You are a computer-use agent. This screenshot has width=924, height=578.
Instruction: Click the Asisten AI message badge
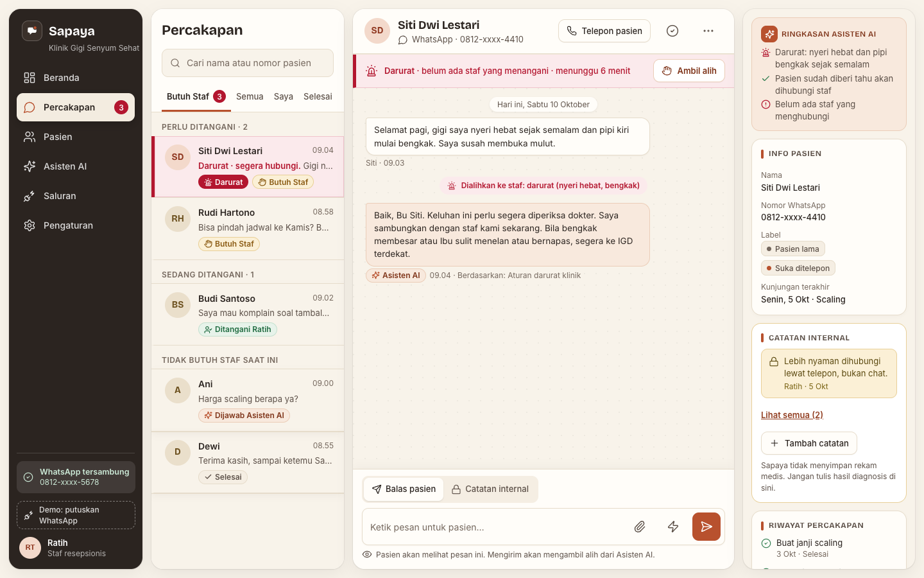[396, 276]
